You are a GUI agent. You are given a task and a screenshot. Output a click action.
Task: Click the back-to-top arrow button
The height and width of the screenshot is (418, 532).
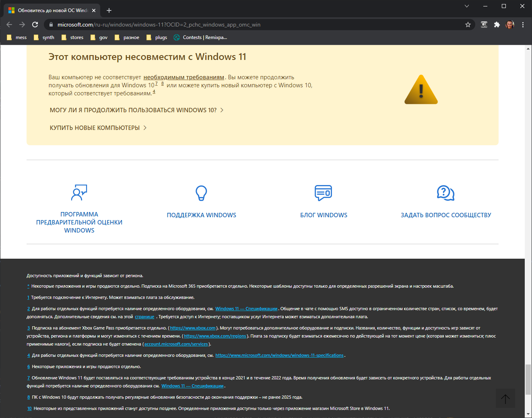pyautogui.click(x=505, y=398)
